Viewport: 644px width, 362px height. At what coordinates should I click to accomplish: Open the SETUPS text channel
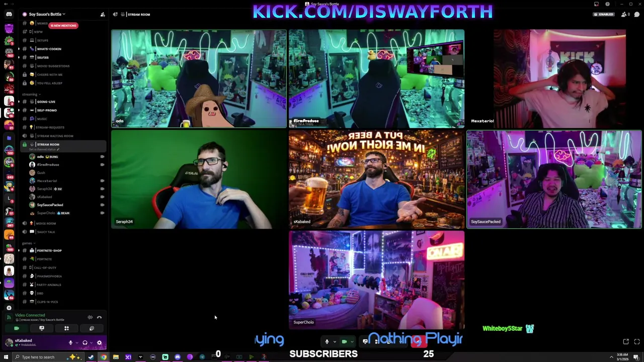(63, 40)
